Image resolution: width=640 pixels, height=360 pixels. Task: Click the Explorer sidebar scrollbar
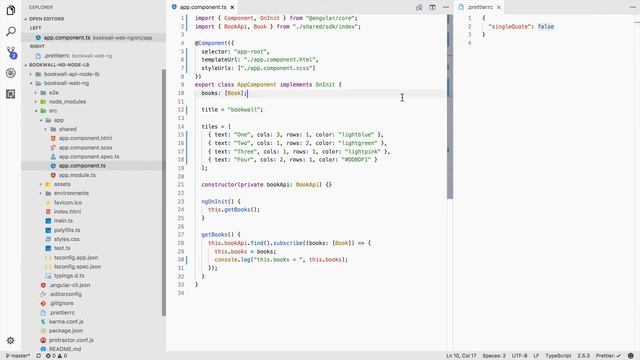[164, 192]
